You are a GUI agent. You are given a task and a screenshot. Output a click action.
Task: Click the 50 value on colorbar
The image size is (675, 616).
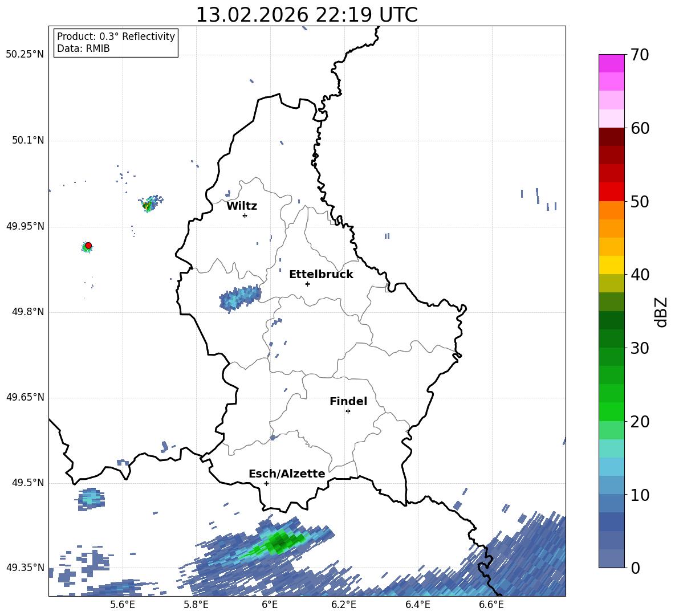pos(639,201)
